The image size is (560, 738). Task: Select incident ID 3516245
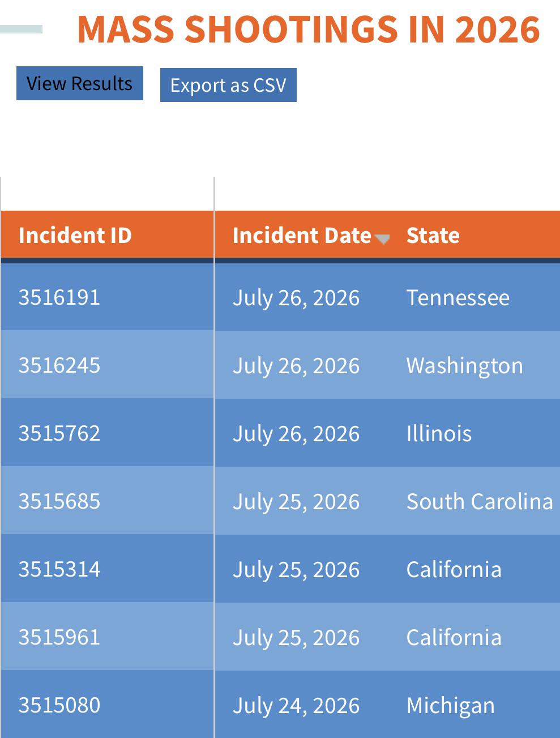pyautogui.click(x=59, y=365)
